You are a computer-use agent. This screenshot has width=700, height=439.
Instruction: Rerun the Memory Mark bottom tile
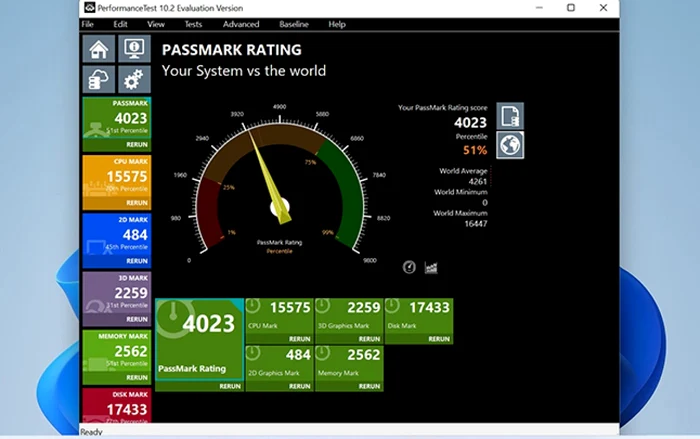point(369,386)
